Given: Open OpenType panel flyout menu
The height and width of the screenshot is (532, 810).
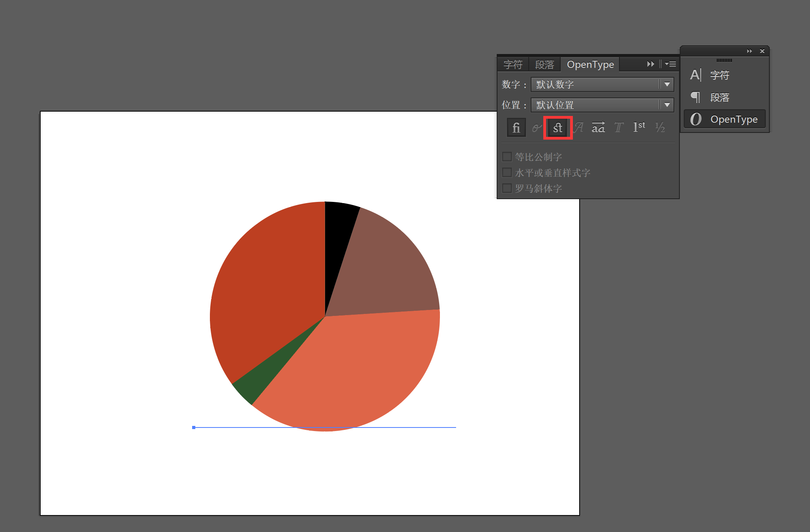Looking at the screenshot, I should [671, 64].
